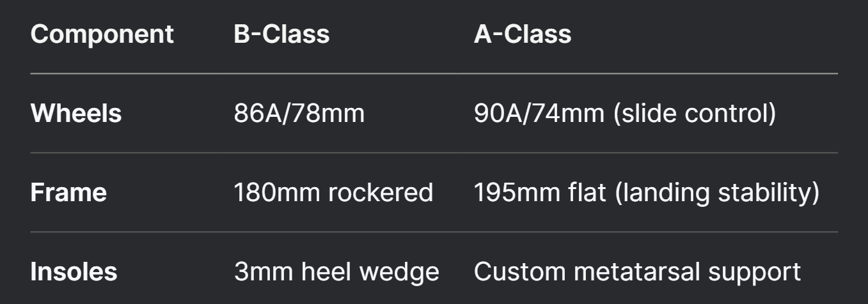Click the Frame row label

tap(68, 192)
